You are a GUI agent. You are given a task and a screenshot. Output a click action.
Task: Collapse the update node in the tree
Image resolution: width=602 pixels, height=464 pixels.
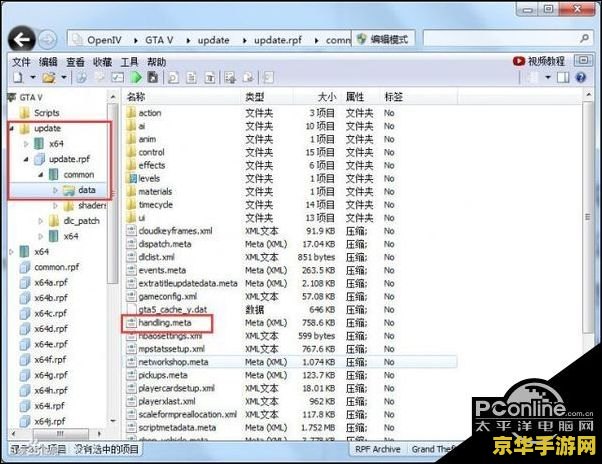[12, 129]
